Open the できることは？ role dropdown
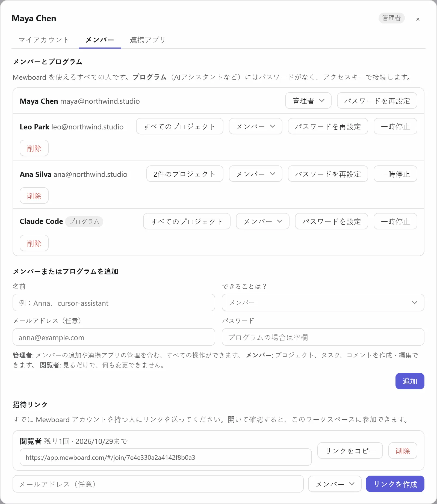Screen dimensions: 437x504 click(x=323, y=303)
